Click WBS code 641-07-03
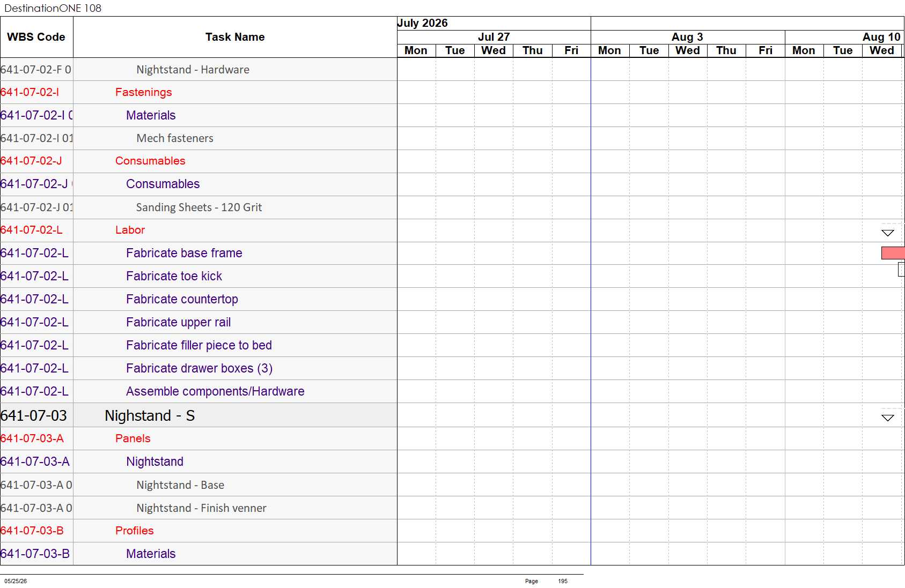The height and width of the screenshot is (588, 905). tap(34, 415)
